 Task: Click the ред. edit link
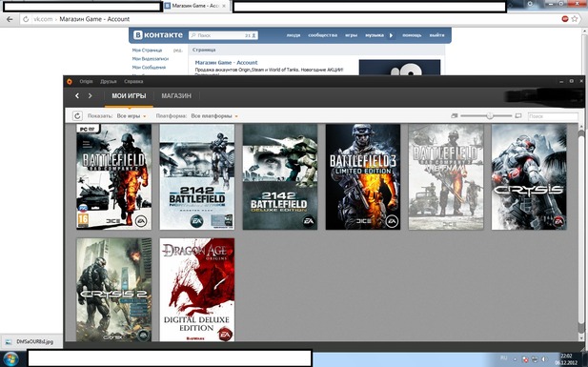pyautogui.click(x=178, y=50)
